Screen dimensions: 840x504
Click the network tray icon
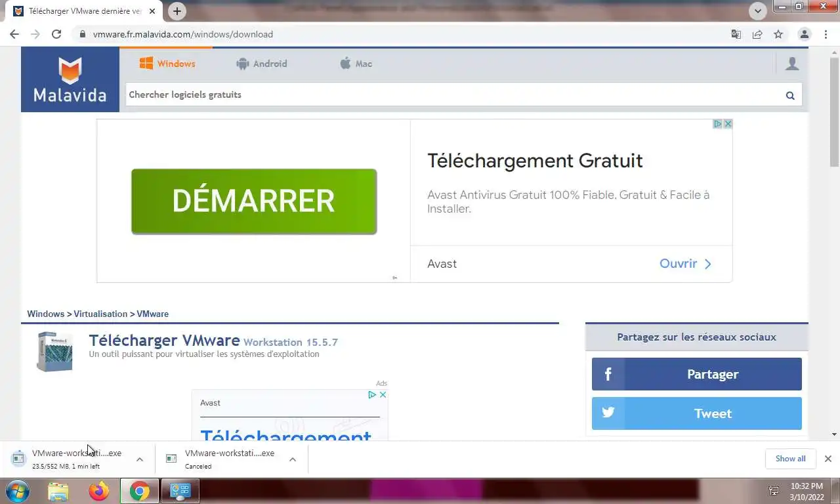pos(774,491)
